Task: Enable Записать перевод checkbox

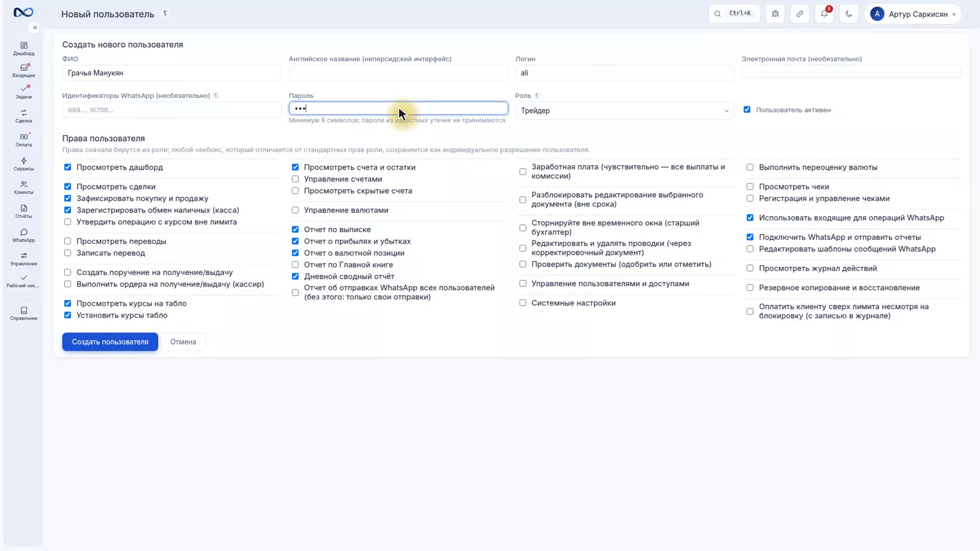Action: coord(67,253)
